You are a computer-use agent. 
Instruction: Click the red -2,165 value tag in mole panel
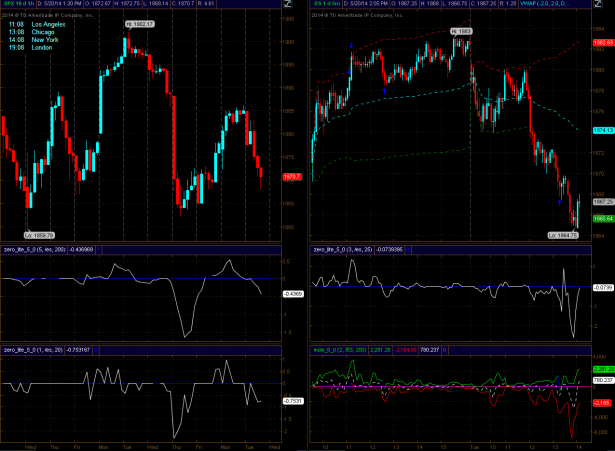click(602, 403)
